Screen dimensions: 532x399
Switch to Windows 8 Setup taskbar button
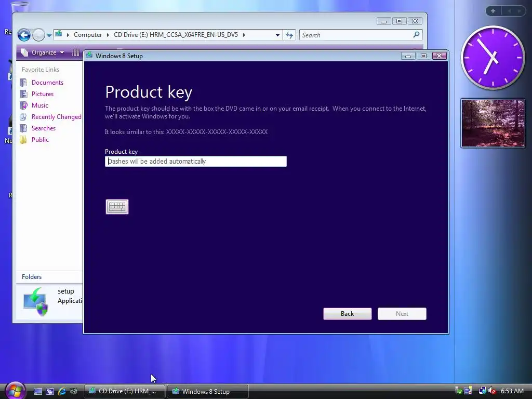tap(208, 391)
